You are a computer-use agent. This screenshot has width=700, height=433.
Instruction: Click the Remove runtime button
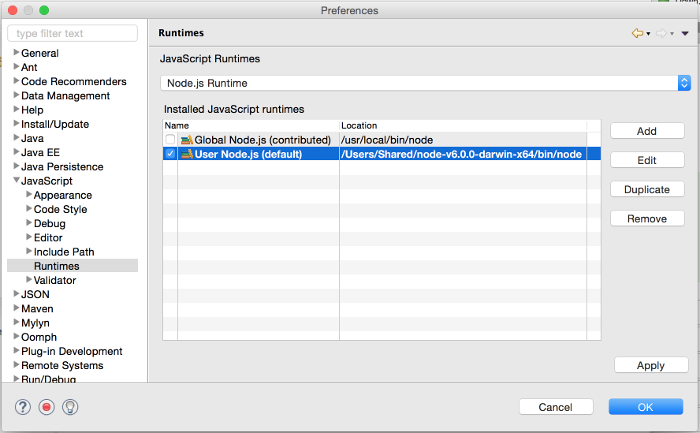coord(647,219)
